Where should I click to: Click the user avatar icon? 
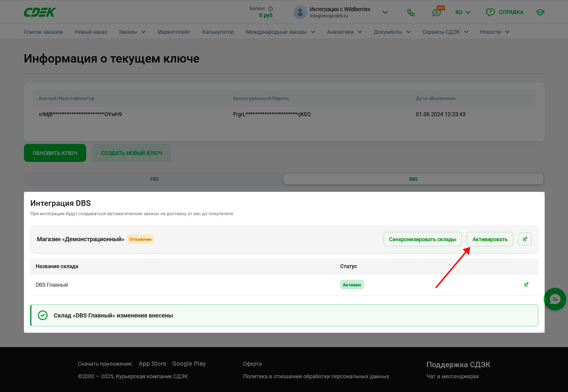tap(300, 12)
